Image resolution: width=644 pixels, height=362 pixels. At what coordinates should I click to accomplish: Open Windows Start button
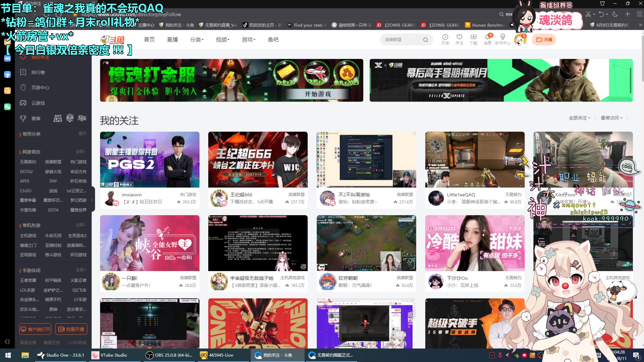(8, 355)
